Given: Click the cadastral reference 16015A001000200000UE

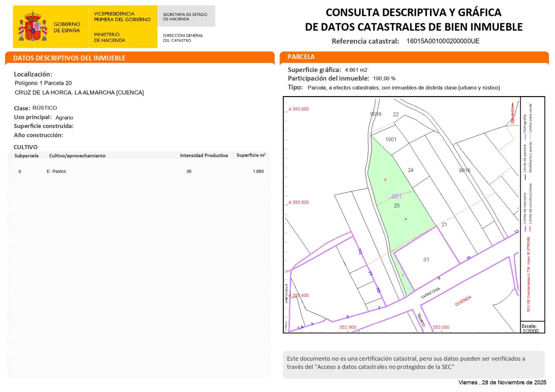Looking at the screenshot, I should (443, 41).
